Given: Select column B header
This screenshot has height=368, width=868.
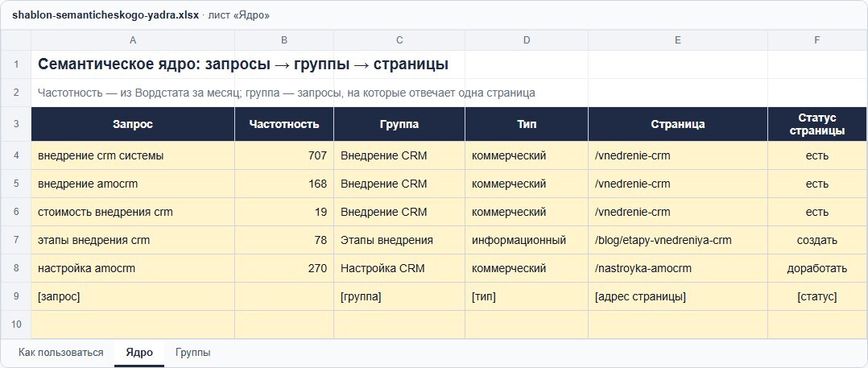Looking at the screenshot, I should click(x=284, y=39).
